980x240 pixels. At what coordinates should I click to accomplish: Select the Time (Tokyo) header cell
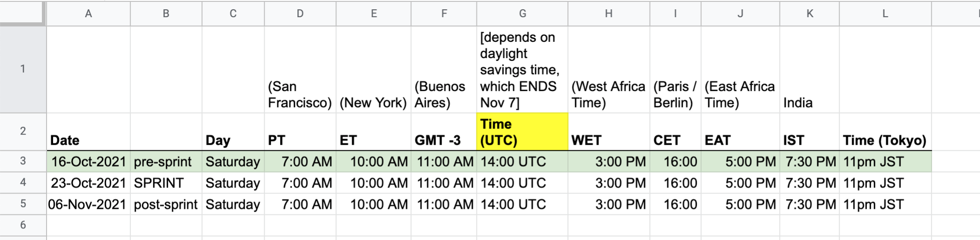coord(885,140)
